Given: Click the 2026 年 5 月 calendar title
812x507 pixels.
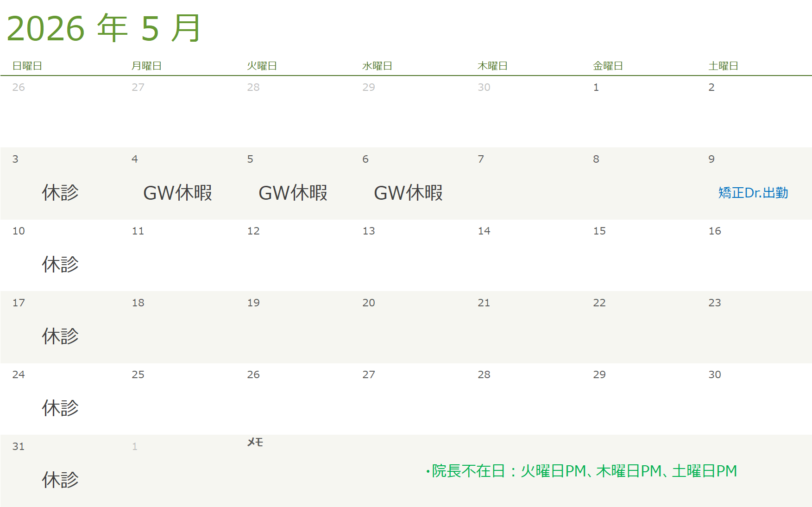Looking at the screenshot, I should pyautogui.click(x=103, y=29).
